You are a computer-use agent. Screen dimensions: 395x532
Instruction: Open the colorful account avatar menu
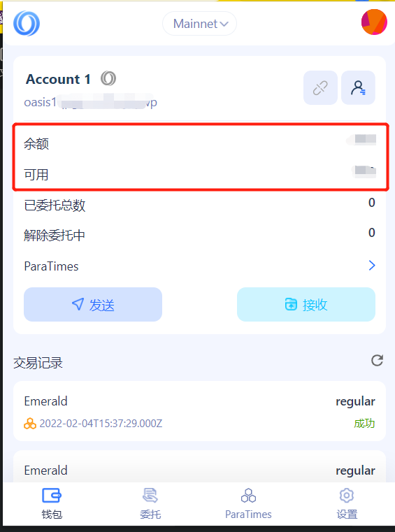tap(374, 22)
